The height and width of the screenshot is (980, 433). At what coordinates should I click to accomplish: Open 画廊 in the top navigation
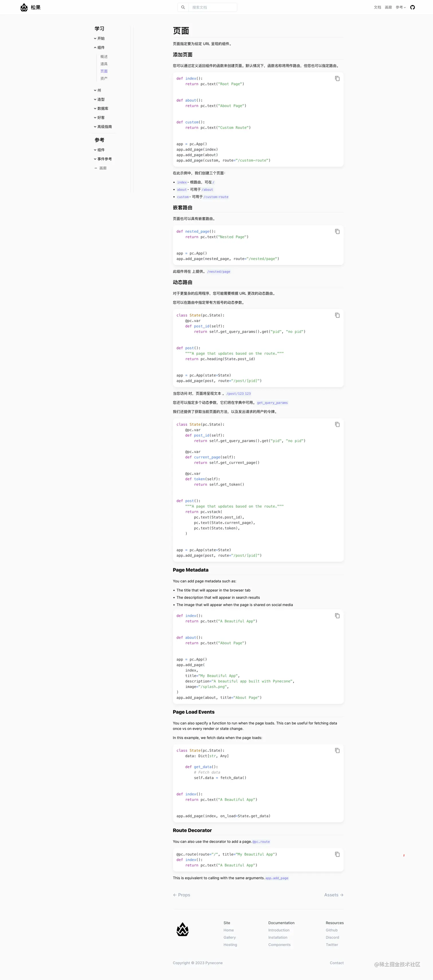tap(388, 7)
